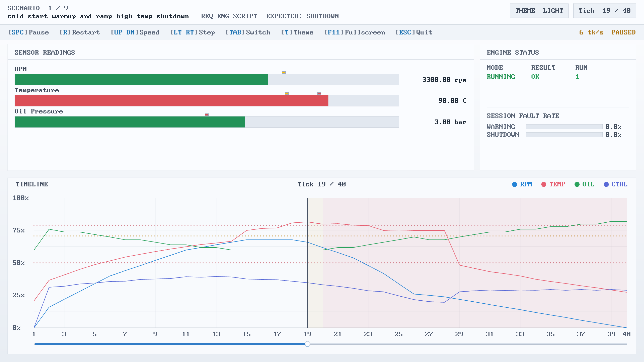The height and width of the screenshot is (362, 644).
Task: Click the green OIL legend dot
Action: click(x=577, y=184)
